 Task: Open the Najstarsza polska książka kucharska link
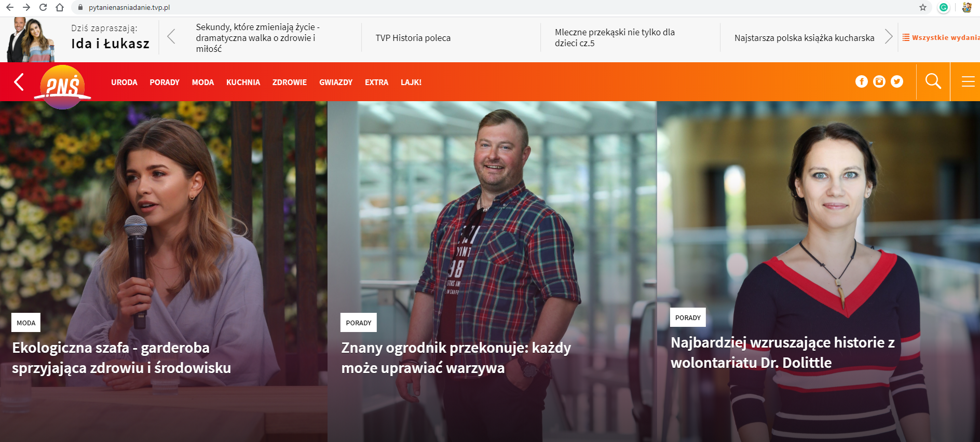[804, 38]
